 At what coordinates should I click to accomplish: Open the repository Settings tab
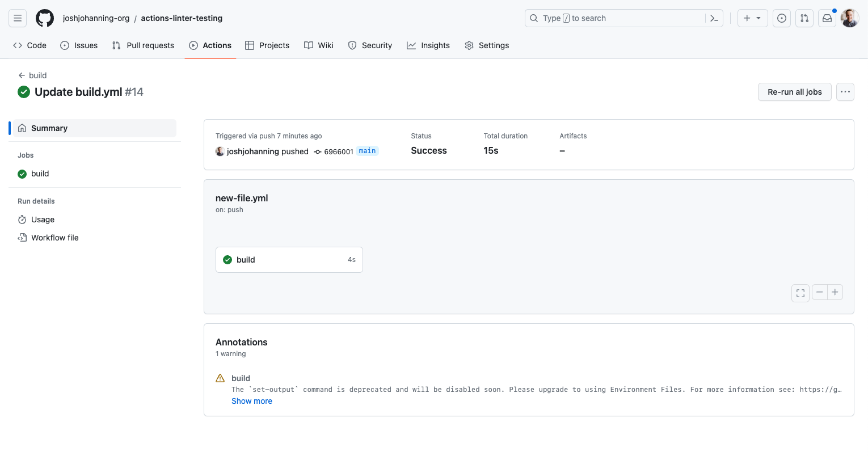(x=486, y=45)
